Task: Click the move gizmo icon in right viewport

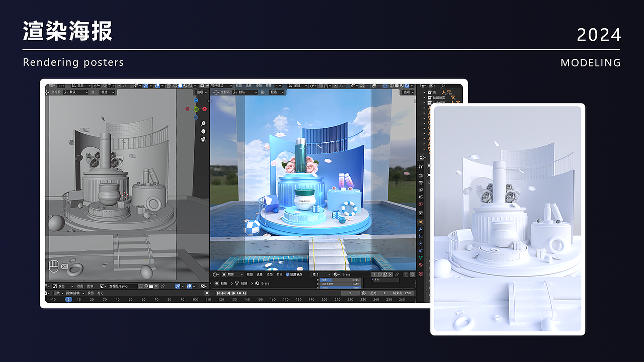Action: tap(216, 92)
